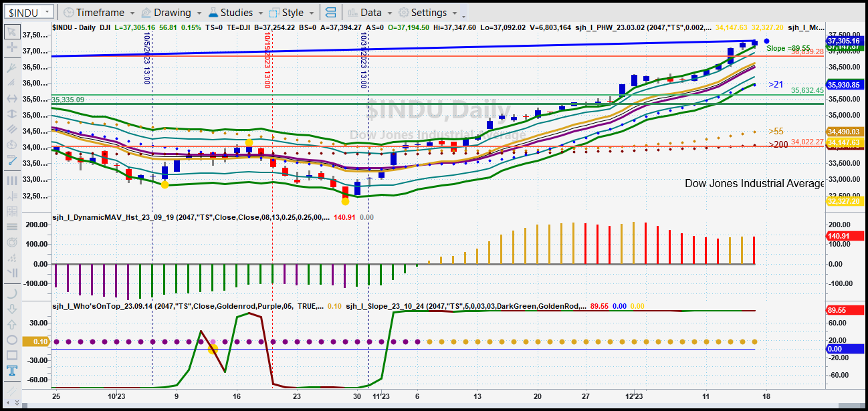Viewport: 868px width, 411px height.
Task: Select the Text drawing tool
Action: (x=11, y=370)
